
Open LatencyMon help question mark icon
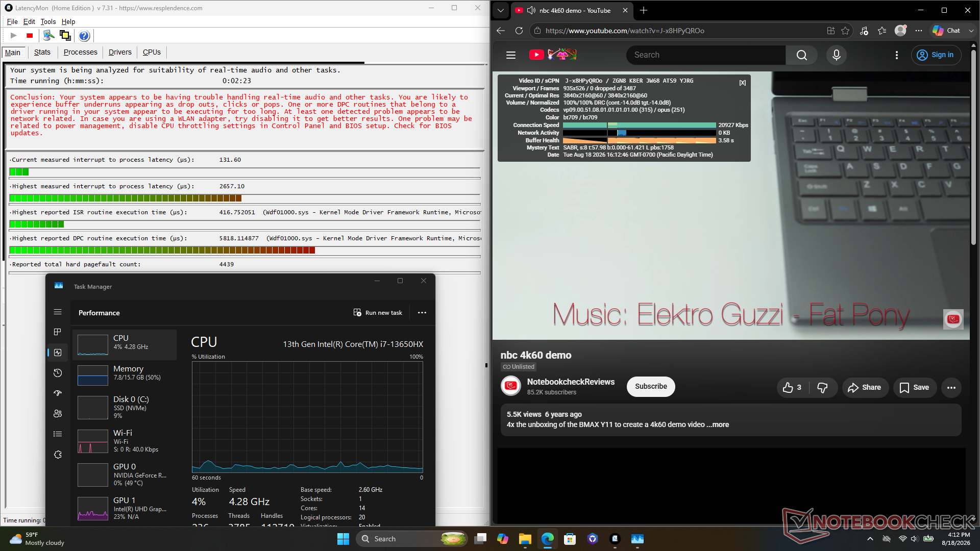click(84, 35)
